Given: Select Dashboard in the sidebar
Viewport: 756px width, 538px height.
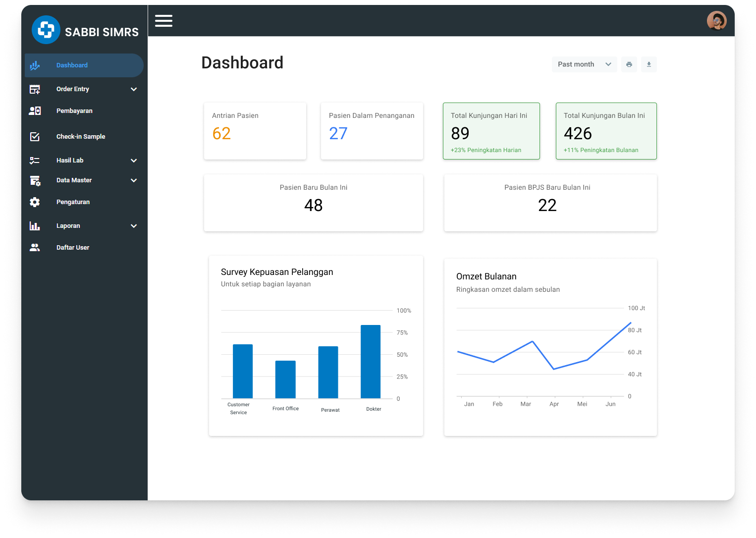Looking at the screenshot, I should (72, 65).
